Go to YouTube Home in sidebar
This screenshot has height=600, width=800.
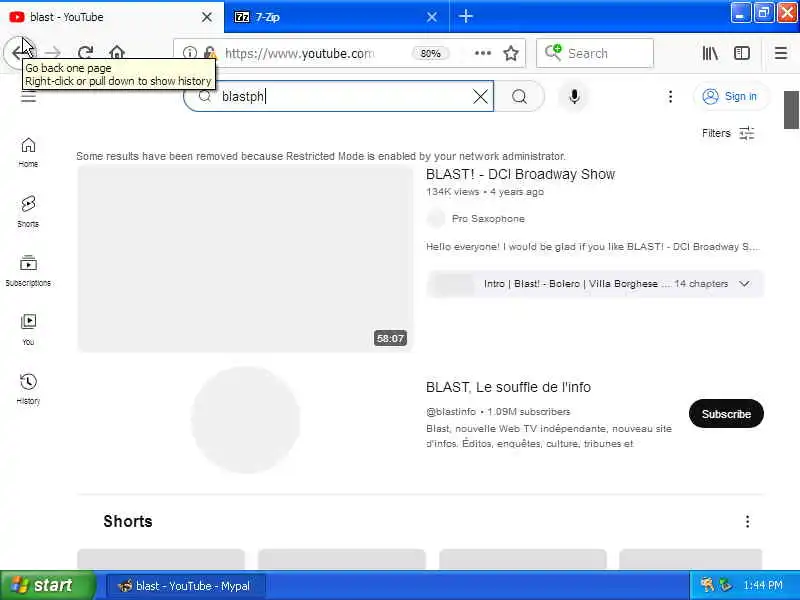point(28,152)
